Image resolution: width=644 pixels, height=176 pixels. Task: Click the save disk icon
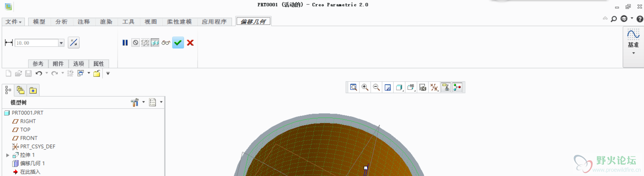click(x=28, y=73)
